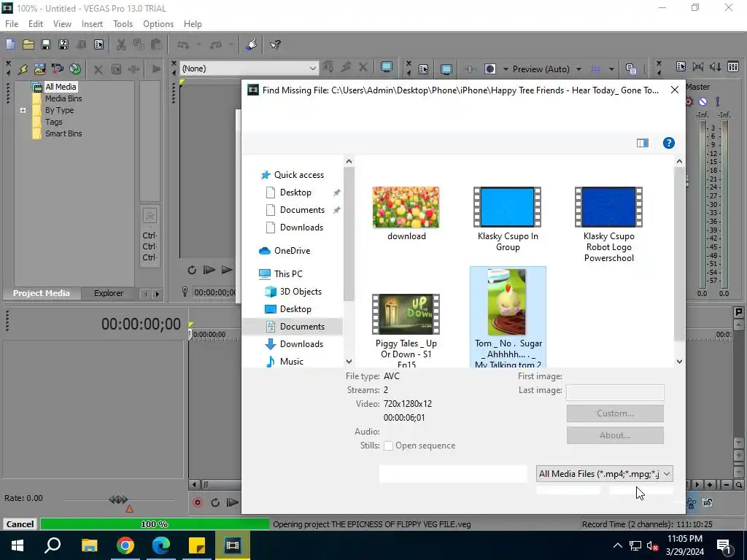Select the download tulips thumbnail
Viewport: 747px width, 560px height.
pyautogui.click(x=406, y=208)
